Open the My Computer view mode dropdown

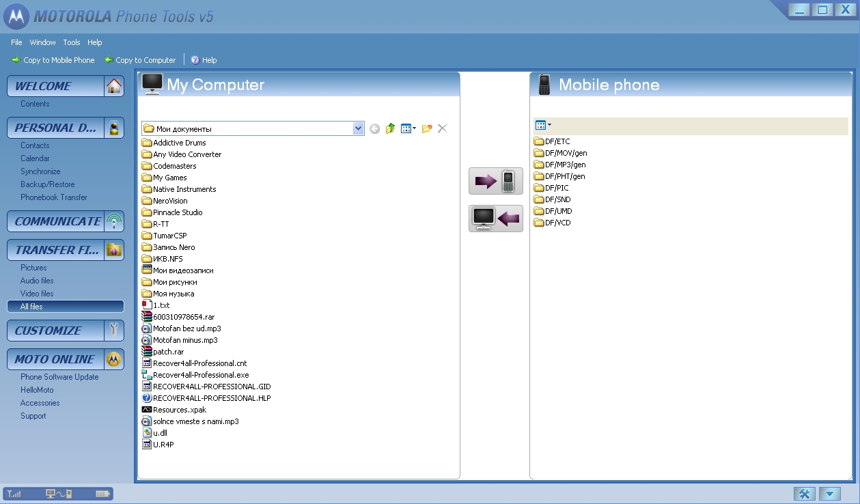pos(408,128)
